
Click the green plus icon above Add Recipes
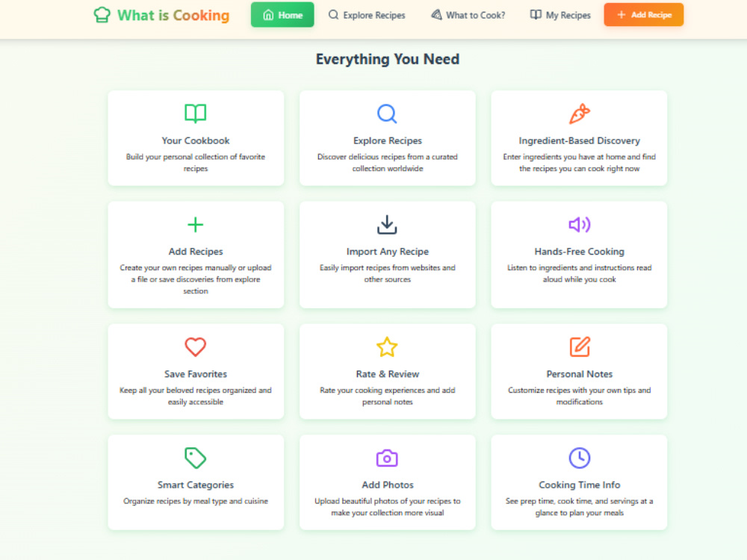point(195,224)
